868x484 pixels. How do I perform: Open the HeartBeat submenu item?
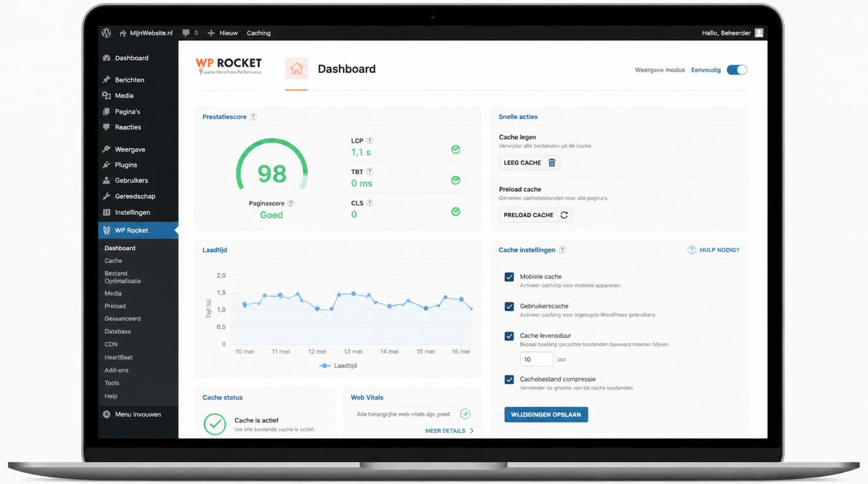coord(119,357)
